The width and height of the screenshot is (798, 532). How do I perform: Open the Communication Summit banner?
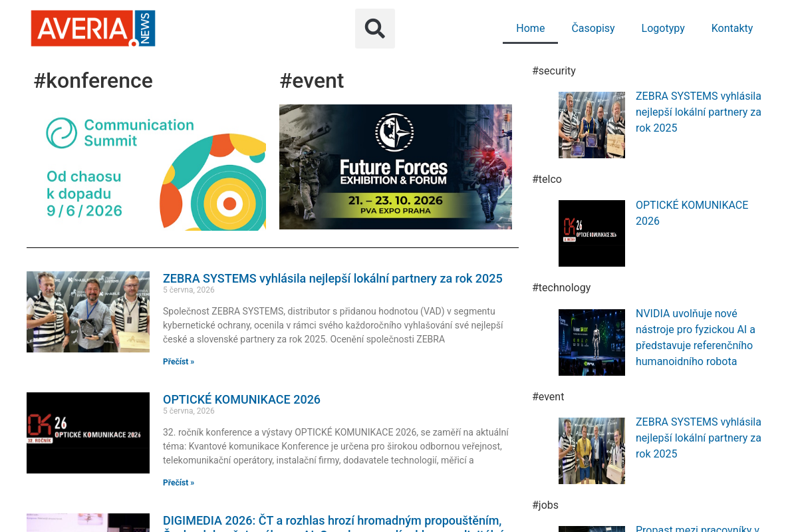pos(150,167)
